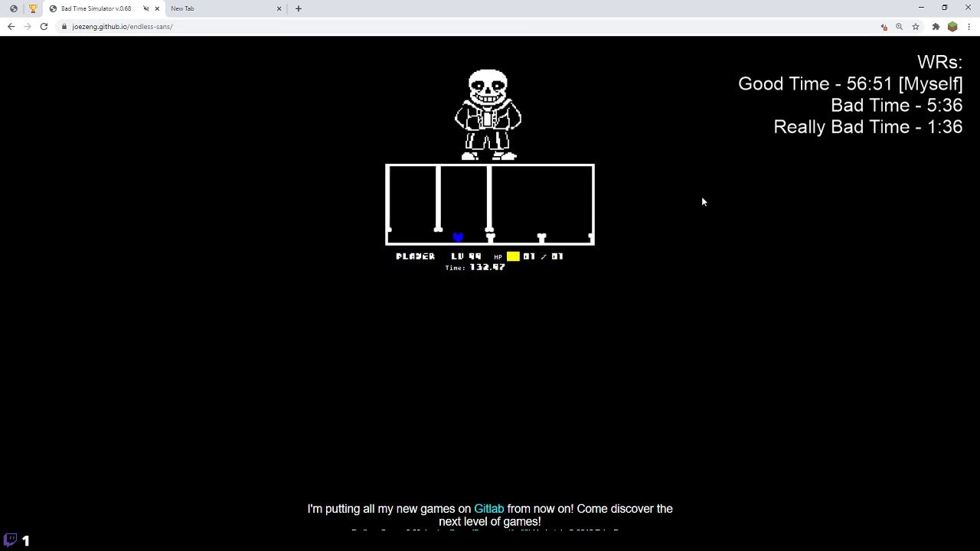Bookmark this page with the star
Screen dimensions: 980x551
(x=916, y=27)
